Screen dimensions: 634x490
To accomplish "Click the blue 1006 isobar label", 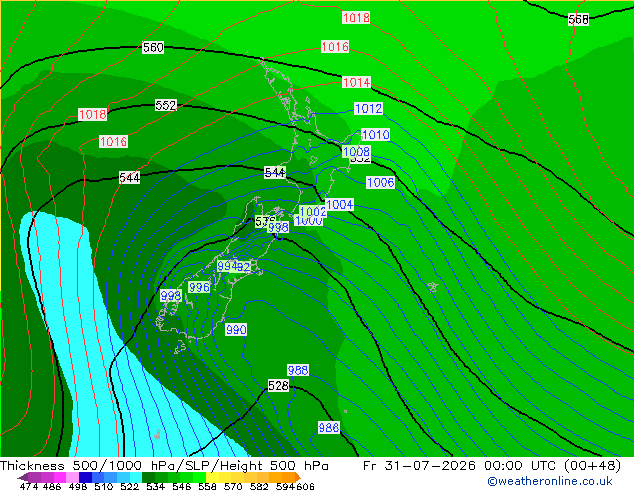I will [380, 182].
